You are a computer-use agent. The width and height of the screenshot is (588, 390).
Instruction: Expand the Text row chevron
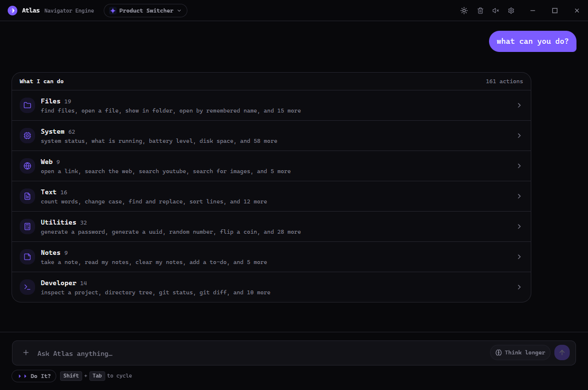tap(519, 196)
